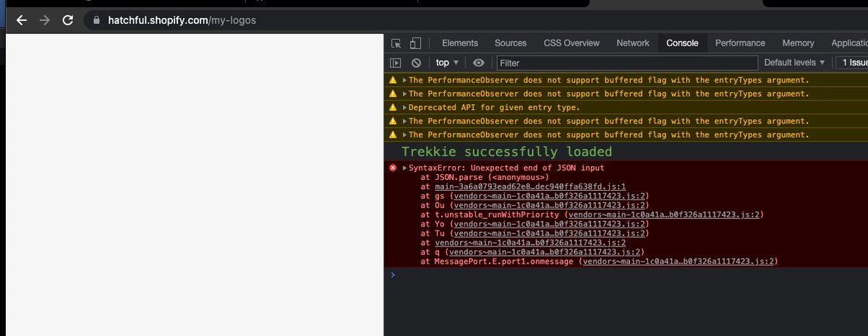Viewport: 868px width, 336px height.
Task: Open the Performance tab
Action: coord(740,43)
